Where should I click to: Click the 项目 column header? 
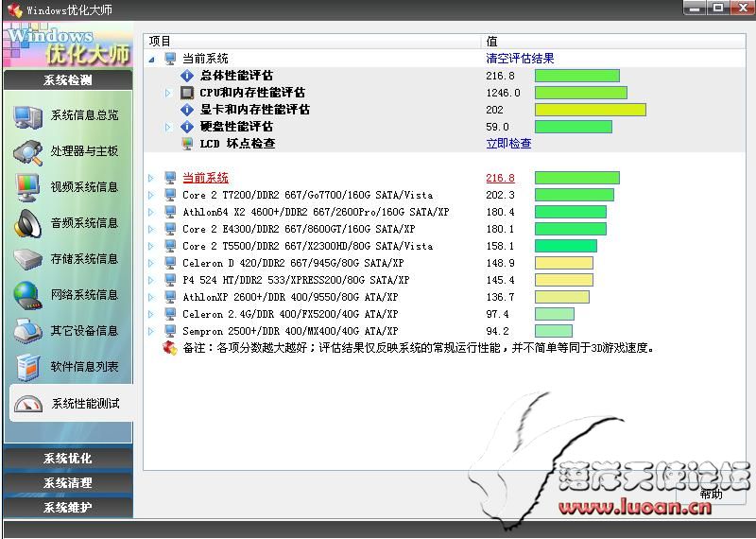coord(312,41)
